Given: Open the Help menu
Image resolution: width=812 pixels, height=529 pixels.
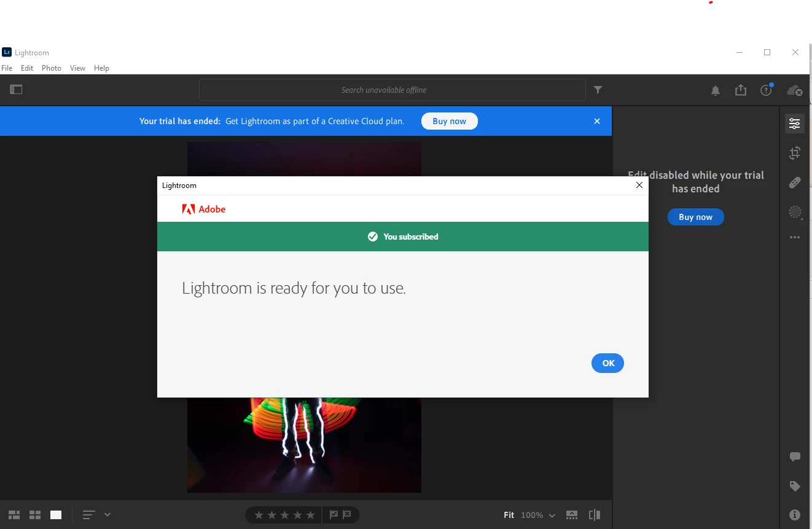Looking at the screenshot, I should [101, 68].
